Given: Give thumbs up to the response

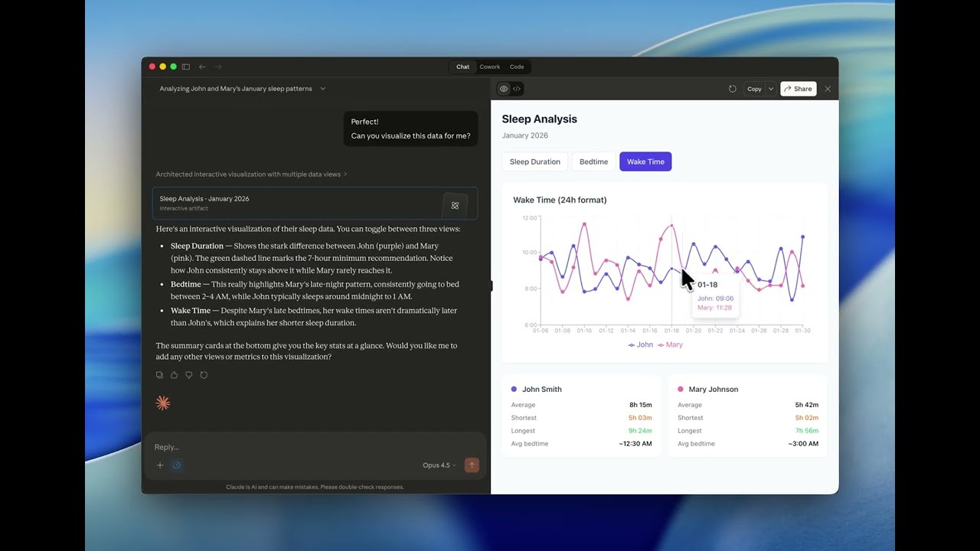Looking at the screenshot, I should pos(174,375).
